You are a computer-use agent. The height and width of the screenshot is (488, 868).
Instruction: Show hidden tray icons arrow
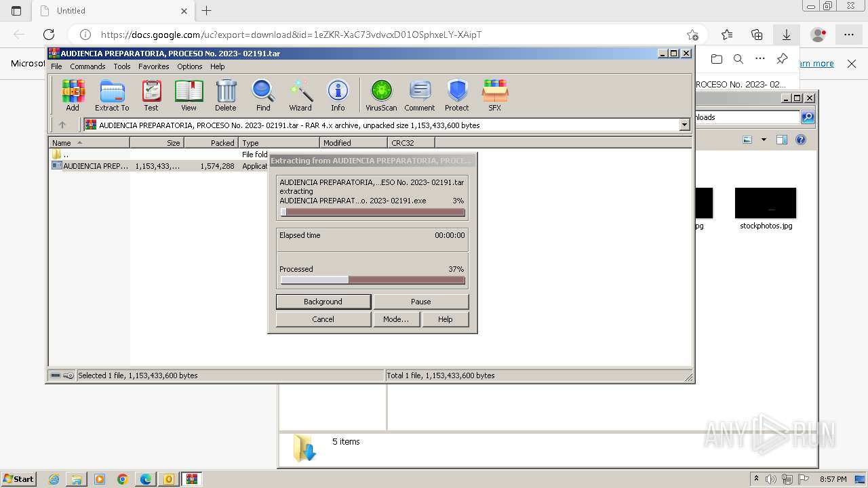point(756,479)
